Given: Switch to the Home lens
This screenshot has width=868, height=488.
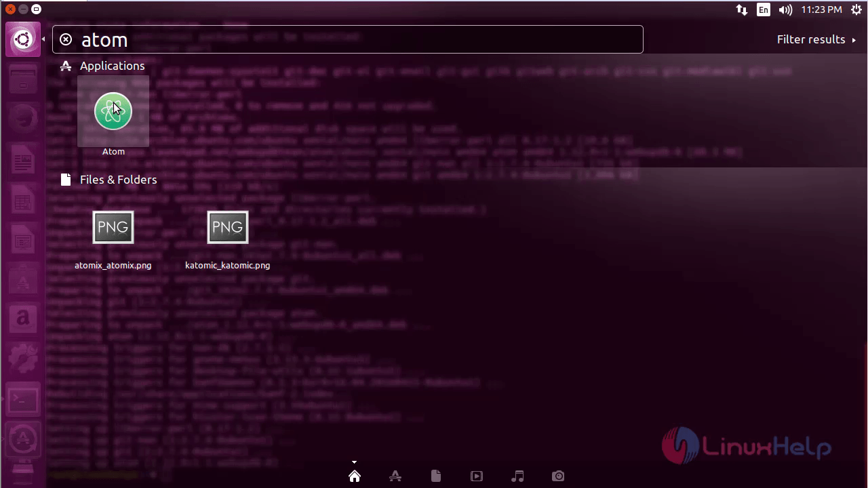Looking at the screenshot, I should point(355,476).
